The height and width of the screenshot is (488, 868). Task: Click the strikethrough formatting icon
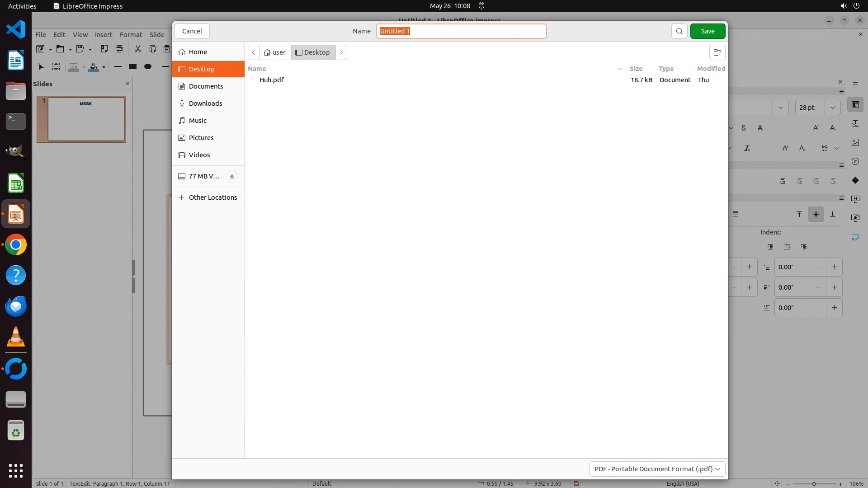[x=744, y=128]
